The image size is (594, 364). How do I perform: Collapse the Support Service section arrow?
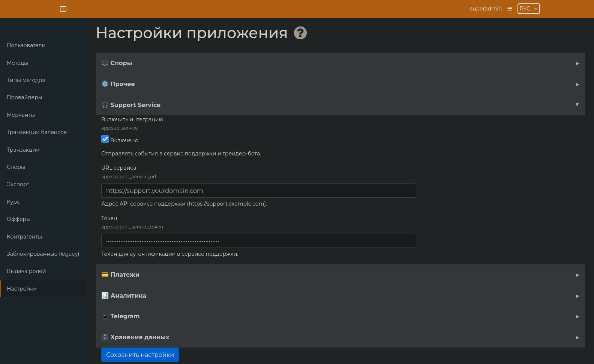pos(577,104)
